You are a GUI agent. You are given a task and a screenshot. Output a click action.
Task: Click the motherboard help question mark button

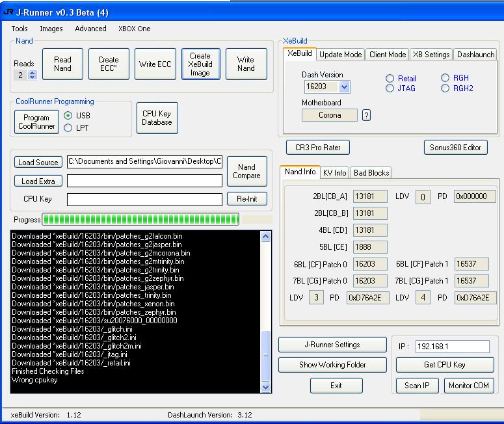(366, 115)
